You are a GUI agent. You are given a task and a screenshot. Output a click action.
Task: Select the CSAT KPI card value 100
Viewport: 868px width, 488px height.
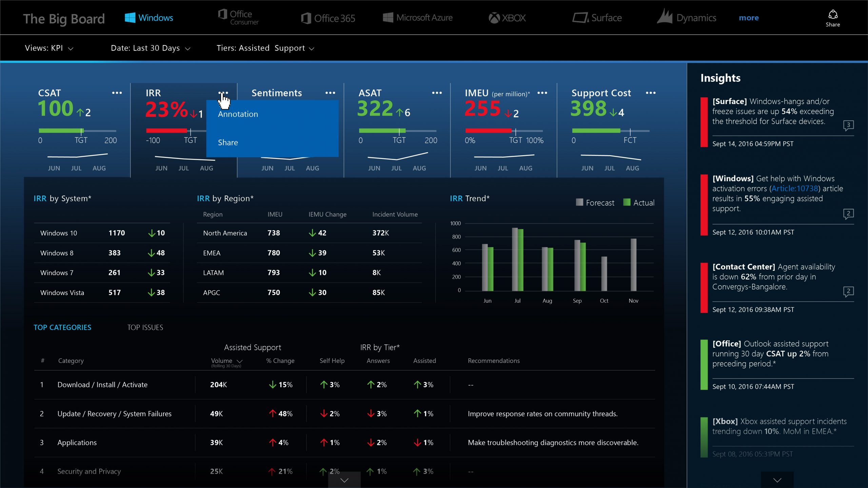(x=56, y=108)
